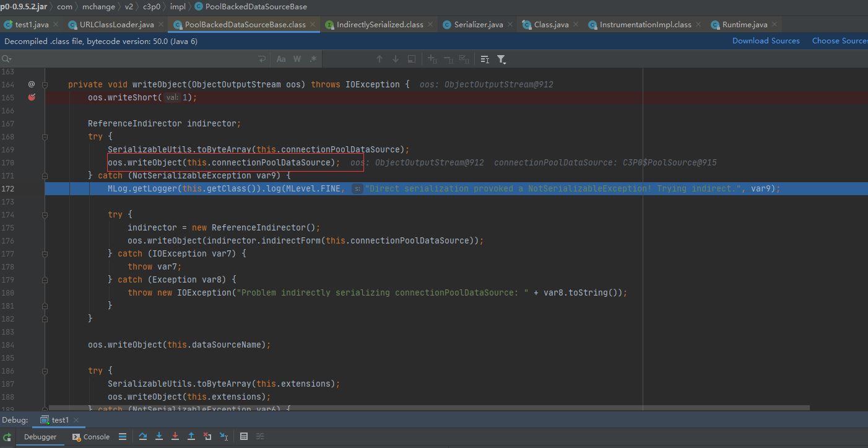
Task: Click the Run to Cursor icon
Action: 224,436
